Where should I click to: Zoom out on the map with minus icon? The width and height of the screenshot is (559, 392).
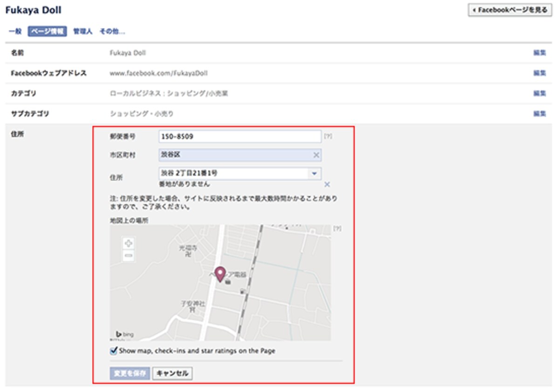129,255
